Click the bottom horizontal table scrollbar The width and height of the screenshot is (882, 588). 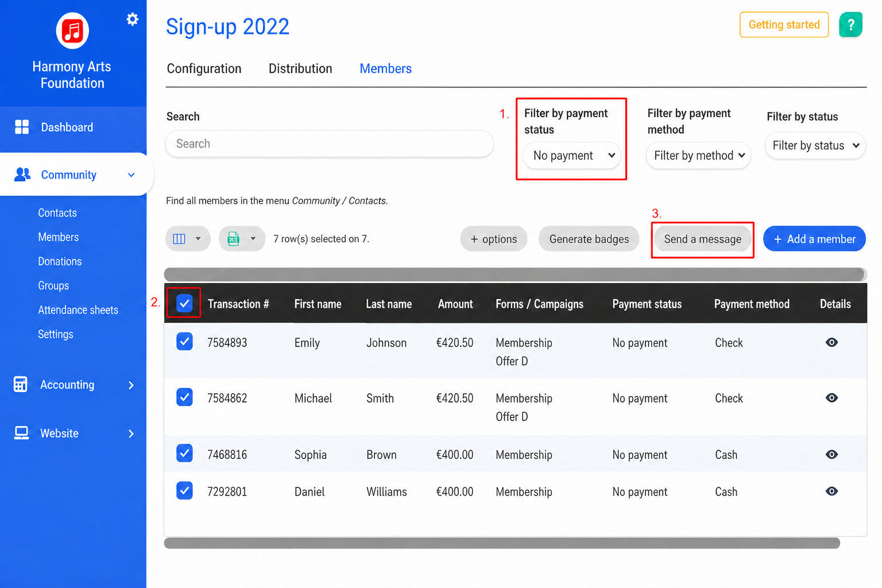(502, 543)
